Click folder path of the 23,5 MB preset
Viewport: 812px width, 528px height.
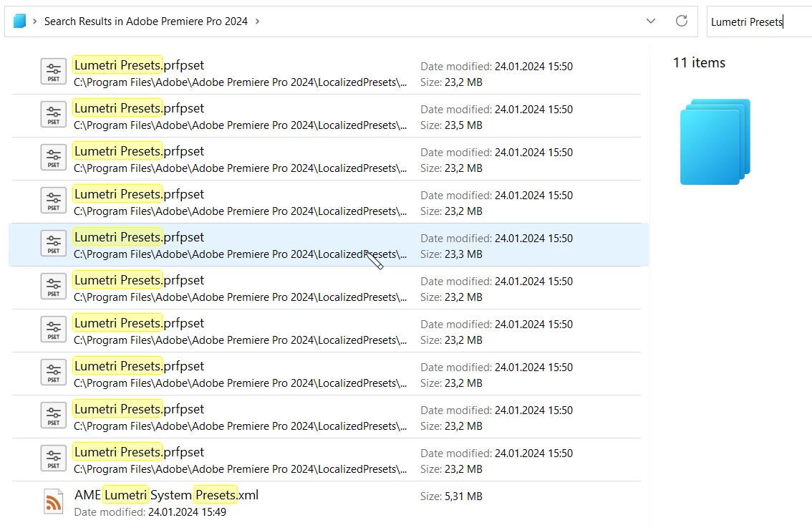(241, 125)
